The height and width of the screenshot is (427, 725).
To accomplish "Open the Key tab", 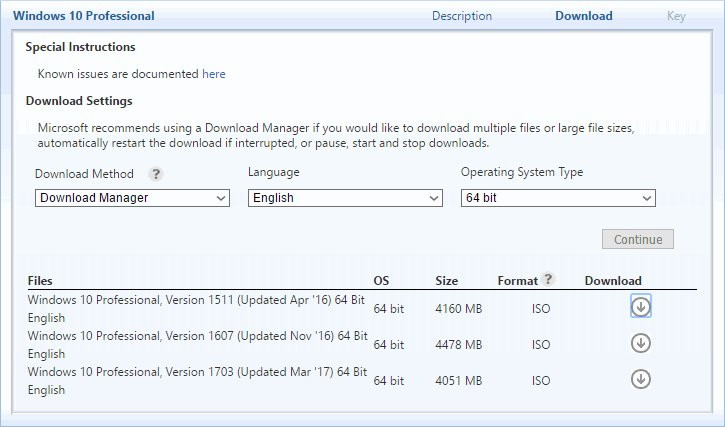I will click(676, 16).
